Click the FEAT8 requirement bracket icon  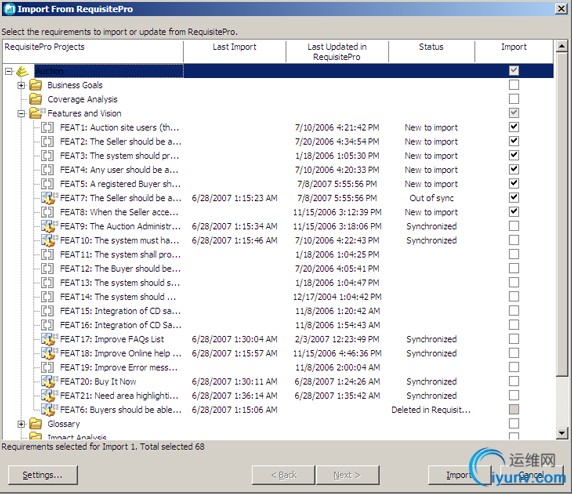point(47,212)
